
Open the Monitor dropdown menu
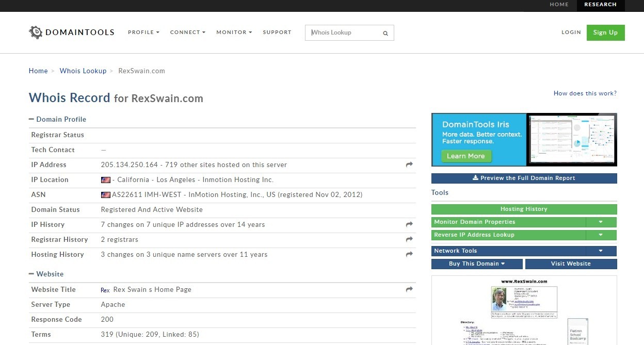[234, 32]
